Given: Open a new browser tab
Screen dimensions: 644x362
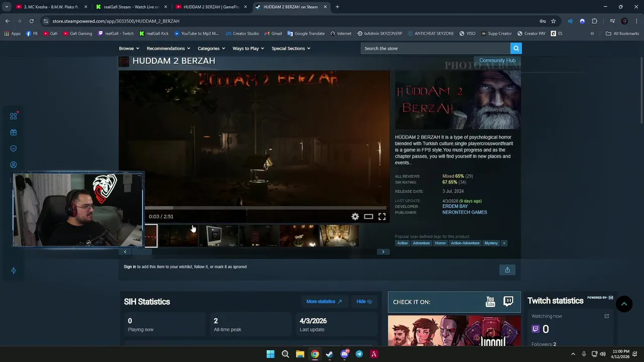Looking at the screenshot, I should 337,7.
